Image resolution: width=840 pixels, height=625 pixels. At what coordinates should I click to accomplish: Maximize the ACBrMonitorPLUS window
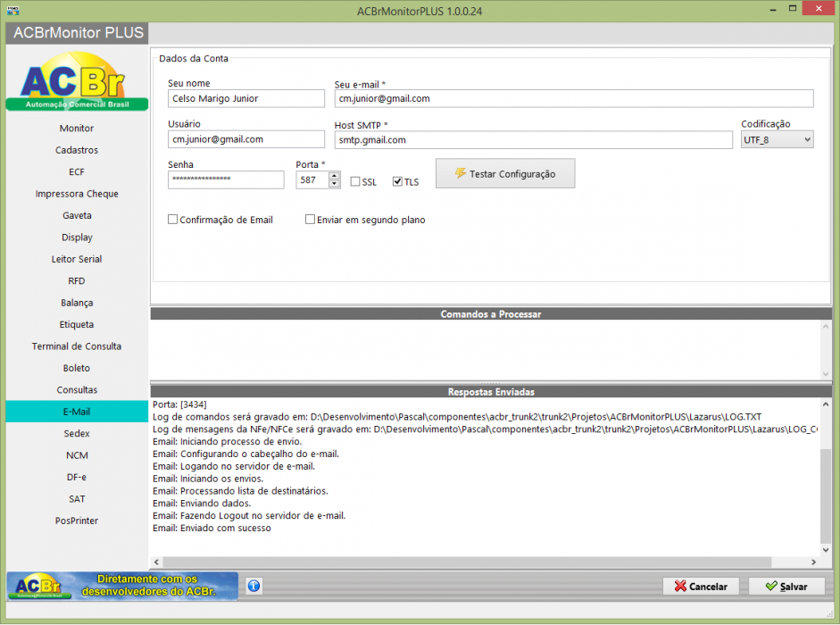[x=793, y=9]
